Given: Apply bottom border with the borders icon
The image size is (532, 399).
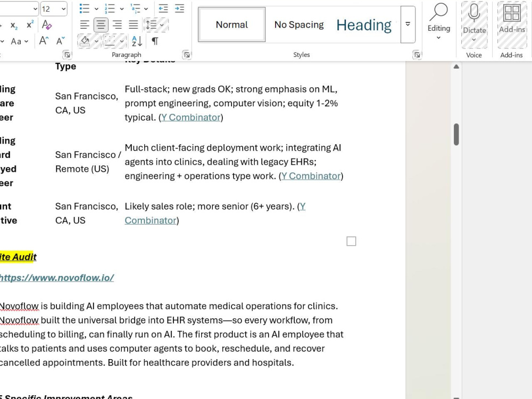Looking at the screenshot, I should pyautogui.click(x=109, y=41).
